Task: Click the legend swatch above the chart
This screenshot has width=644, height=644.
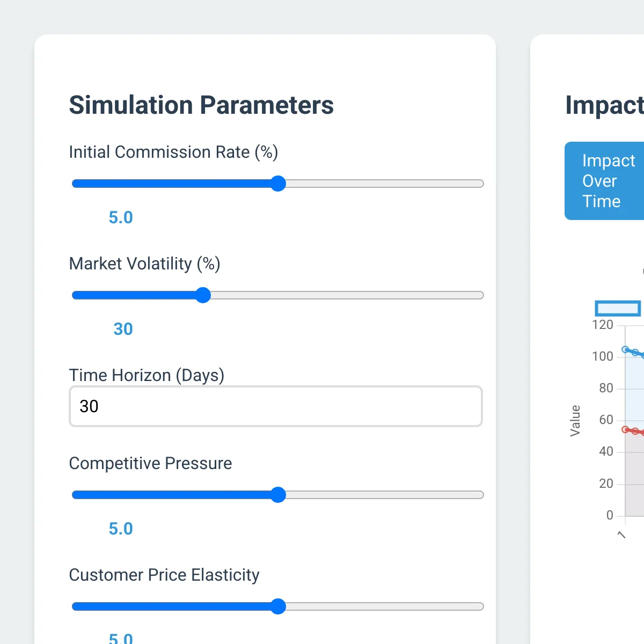Action: (618, 309)
